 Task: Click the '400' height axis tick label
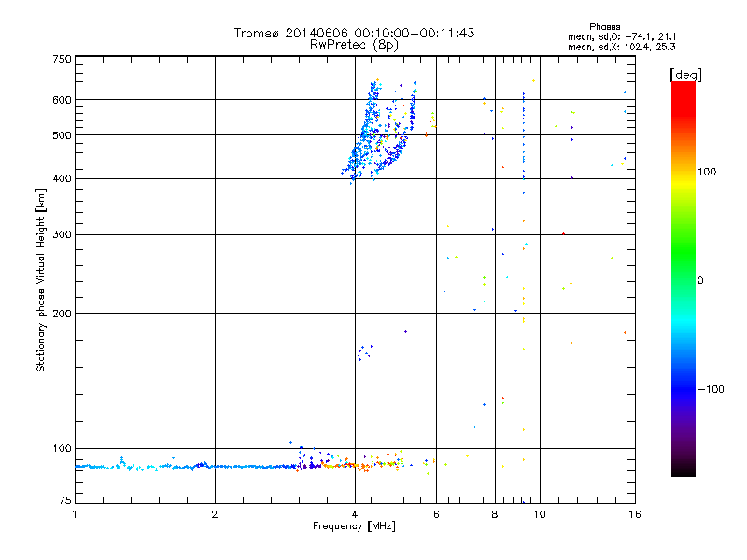coord(62,179)
